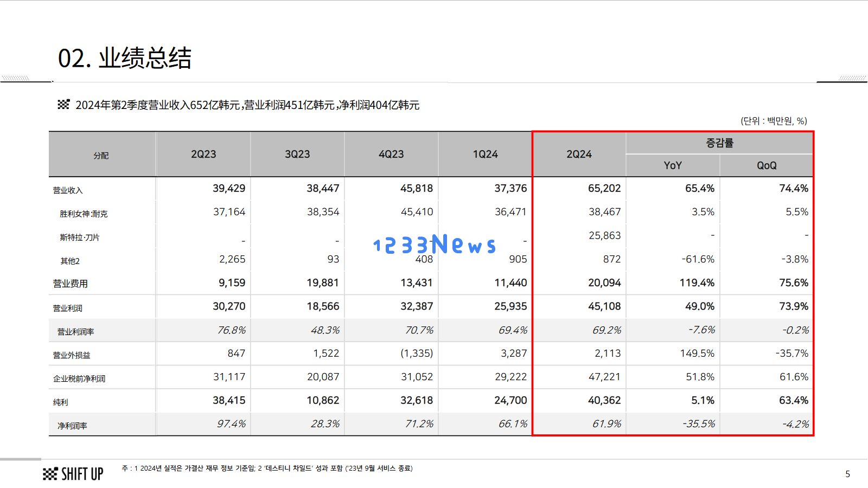
Task: Click the unit note (단위 : 백만원, %)
Action: click(x=774, y=121)
